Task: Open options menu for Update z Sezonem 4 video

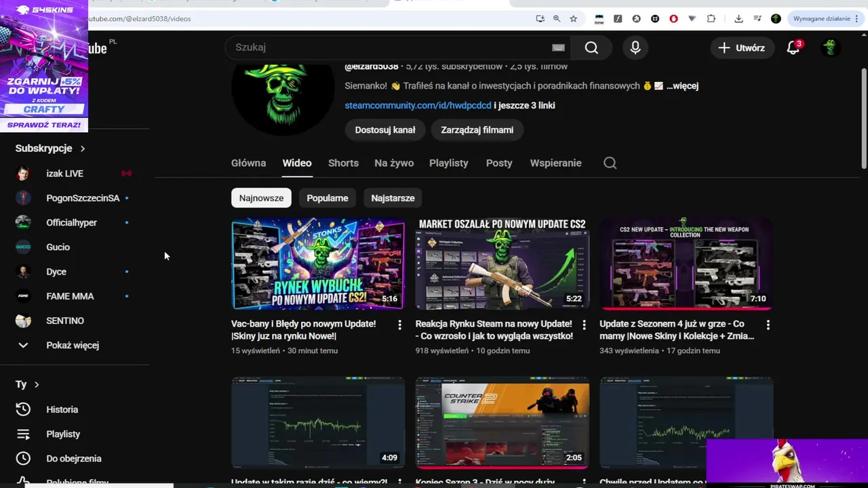Action: 768,325
